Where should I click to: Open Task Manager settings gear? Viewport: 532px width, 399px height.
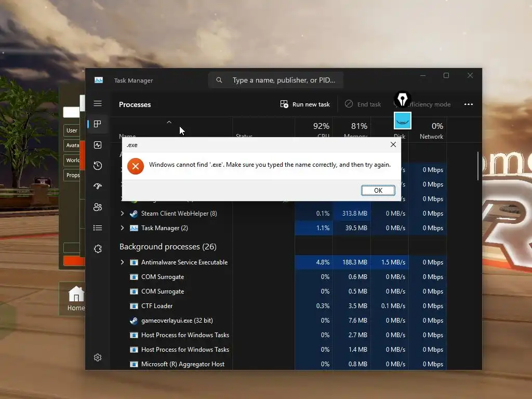tap(98, 357)
